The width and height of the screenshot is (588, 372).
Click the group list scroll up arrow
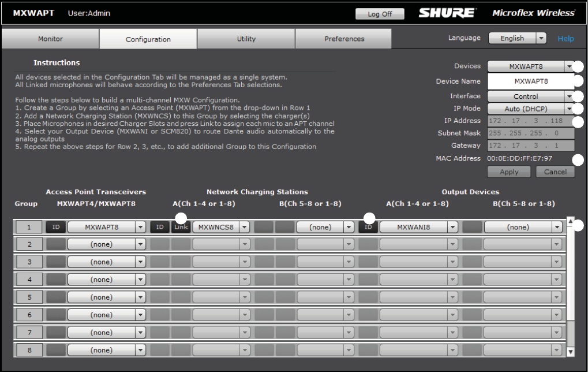(570, 221)
